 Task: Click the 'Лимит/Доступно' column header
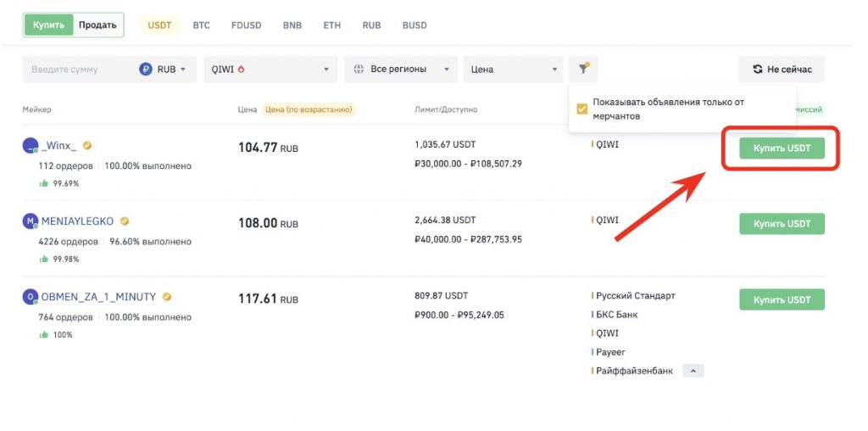tap(446, 109)
